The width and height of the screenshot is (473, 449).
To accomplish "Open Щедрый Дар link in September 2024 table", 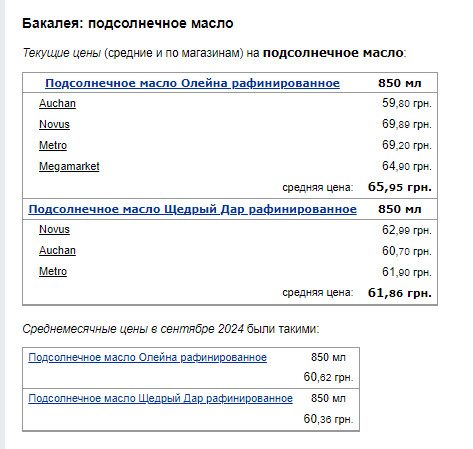I will (160, 399).
